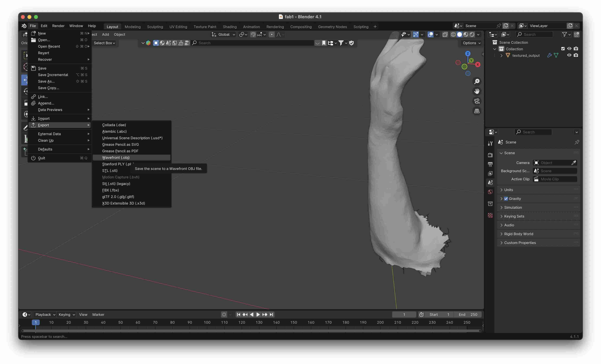Open the Collection properties tab icon
This screenshot has width=601, height=364.
(490, 204)
